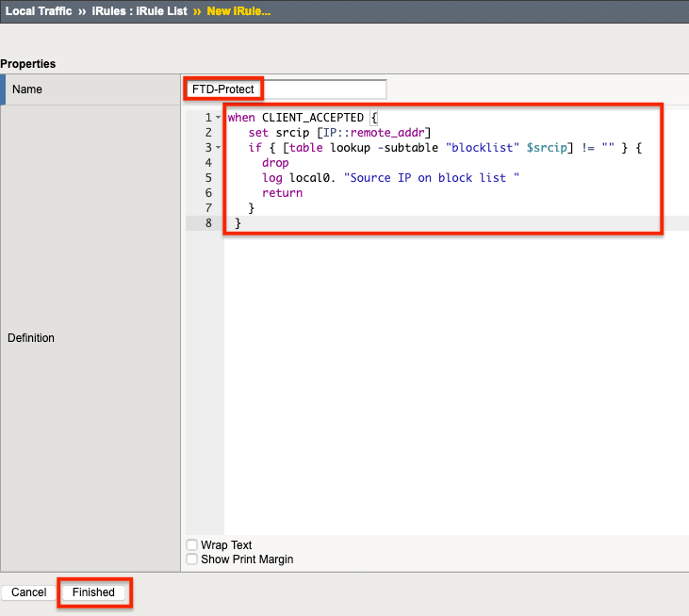Image resolution: width=689 pixels, height=616 pixels.
Task: Open the Local Traffic breadcrumb
Action: pos(39,11)
